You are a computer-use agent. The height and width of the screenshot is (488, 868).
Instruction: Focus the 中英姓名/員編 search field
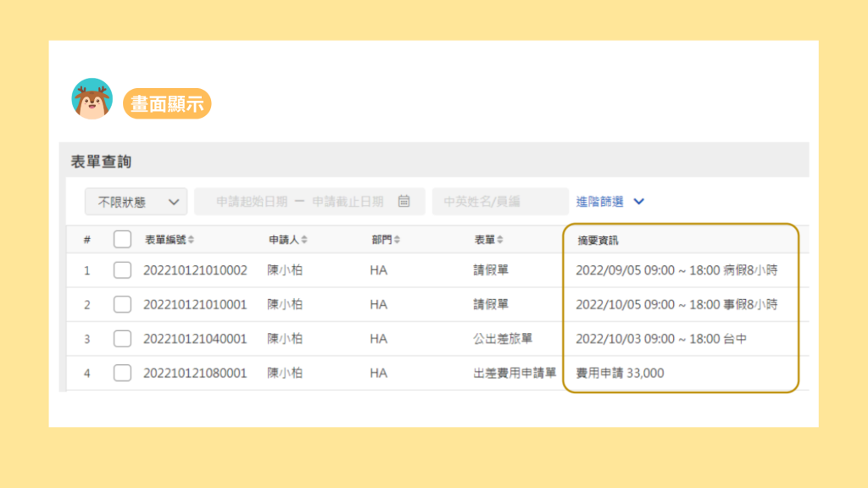tap(500, 202)
